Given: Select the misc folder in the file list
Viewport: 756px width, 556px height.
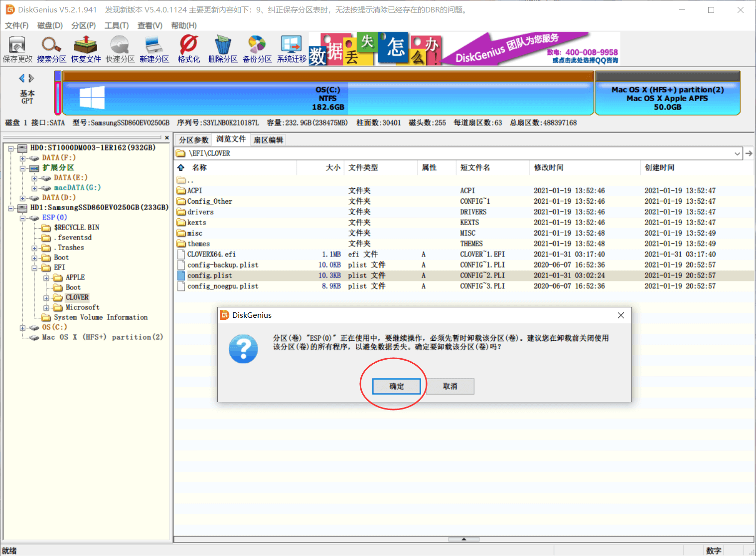Looking at the screenshot, I should coord(195,233).
